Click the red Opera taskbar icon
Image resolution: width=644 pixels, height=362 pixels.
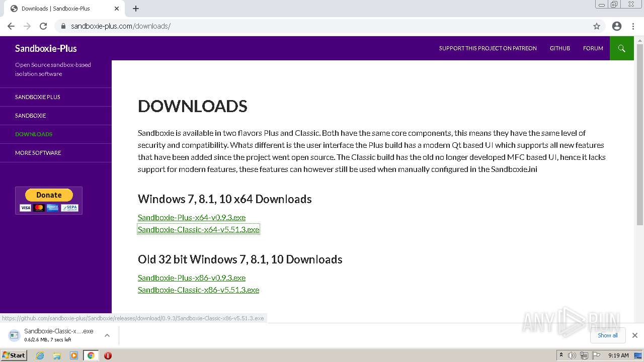pyautogui.click(x=108, y=355)
